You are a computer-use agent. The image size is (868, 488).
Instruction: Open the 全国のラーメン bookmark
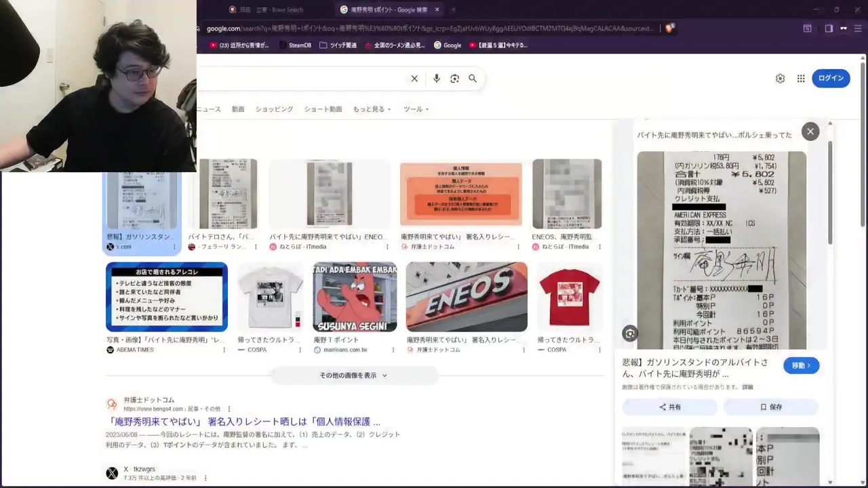click(x=395, y=45)
